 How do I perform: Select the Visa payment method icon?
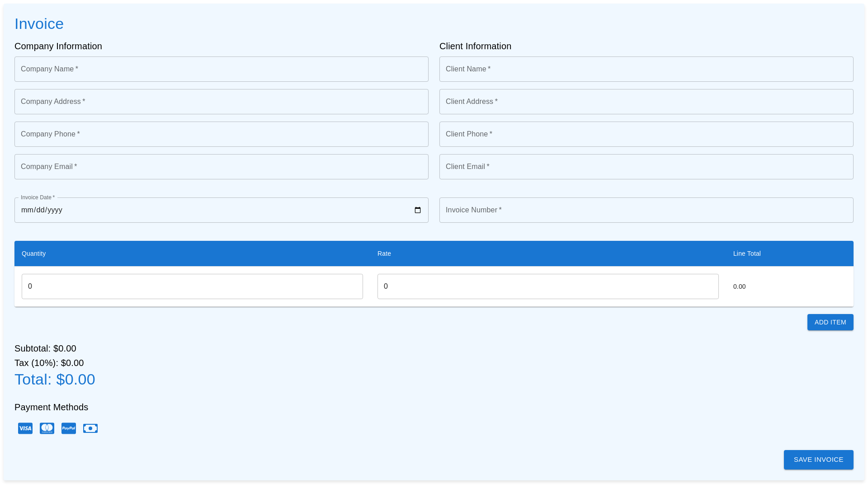[x=25, y=428]
